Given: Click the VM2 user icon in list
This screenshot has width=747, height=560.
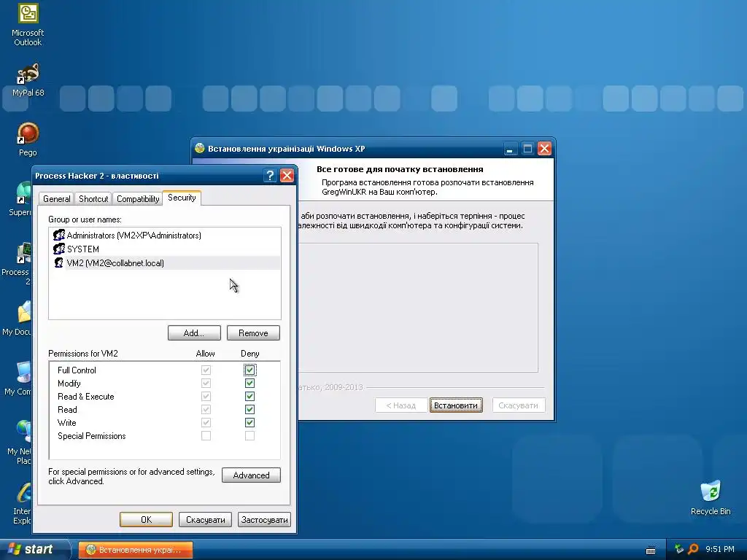Looking at the screenshot, I should tap(58, 262).
